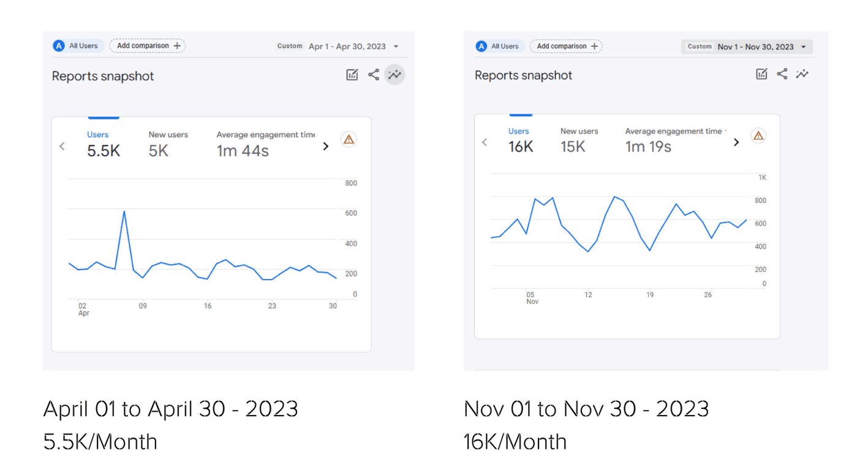Screen dimensions: 868x464
Task: Click the All Users chip in April panel
Action: point(77,46)
